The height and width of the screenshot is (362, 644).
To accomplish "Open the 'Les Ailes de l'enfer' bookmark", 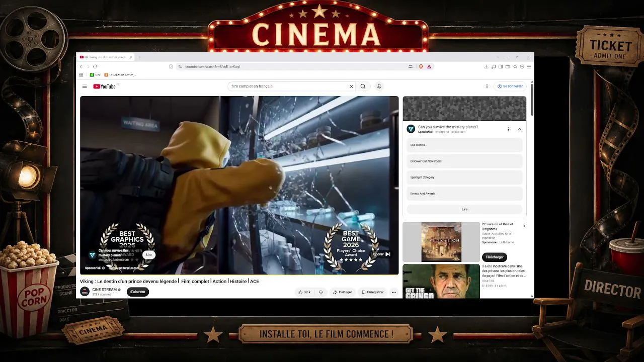I will point(120,75).
